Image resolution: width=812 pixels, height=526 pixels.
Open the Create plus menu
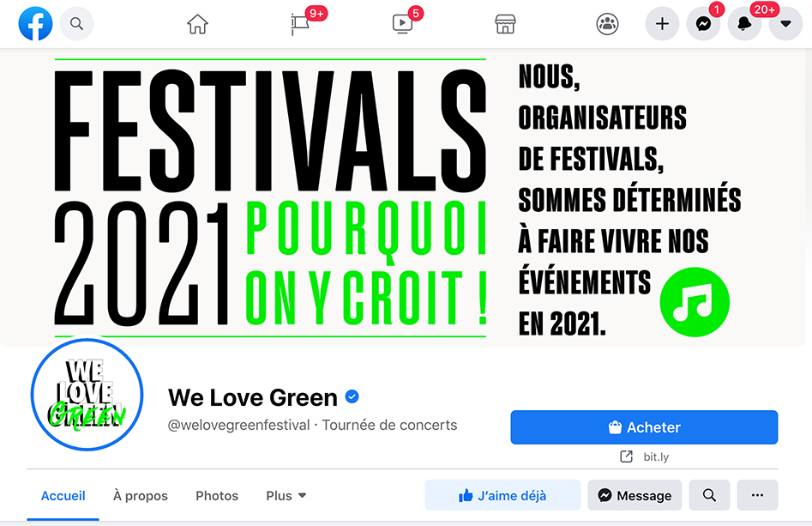coord(662,24)
